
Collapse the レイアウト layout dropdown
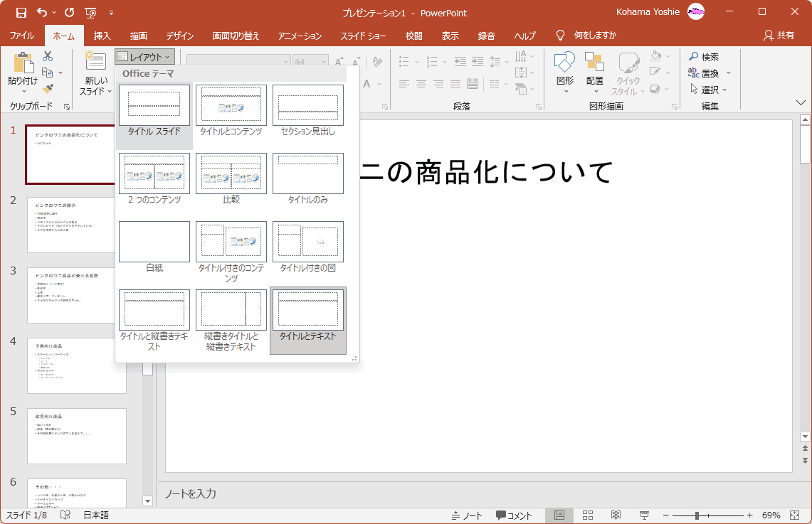point(144,57)
